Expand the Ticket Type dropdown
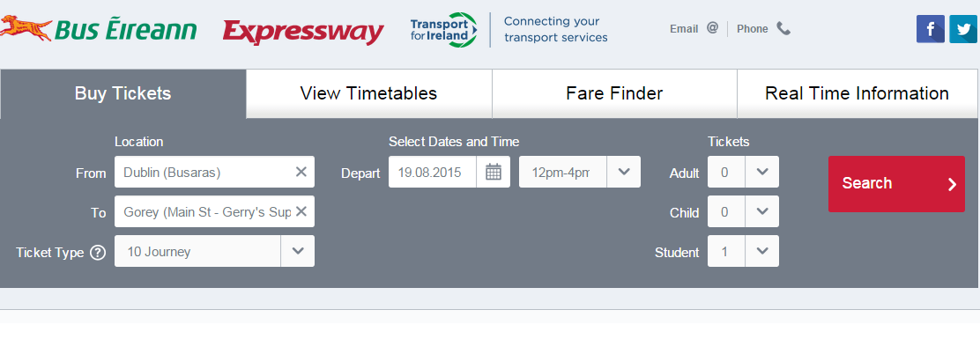The width and height of the screenshot is (980, 354). 298,251
